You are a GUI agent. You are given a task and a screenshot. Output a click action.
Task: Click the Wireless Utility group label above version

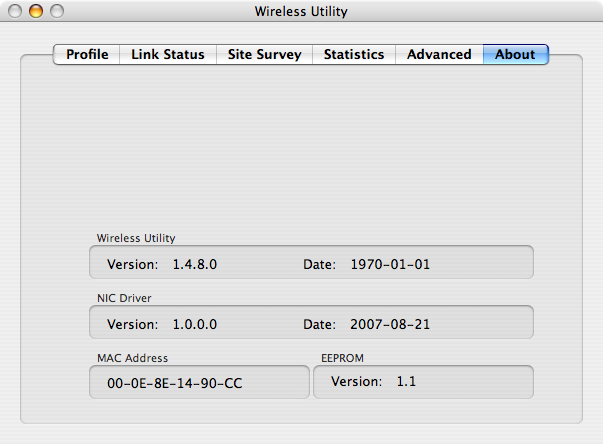point(136,238)
